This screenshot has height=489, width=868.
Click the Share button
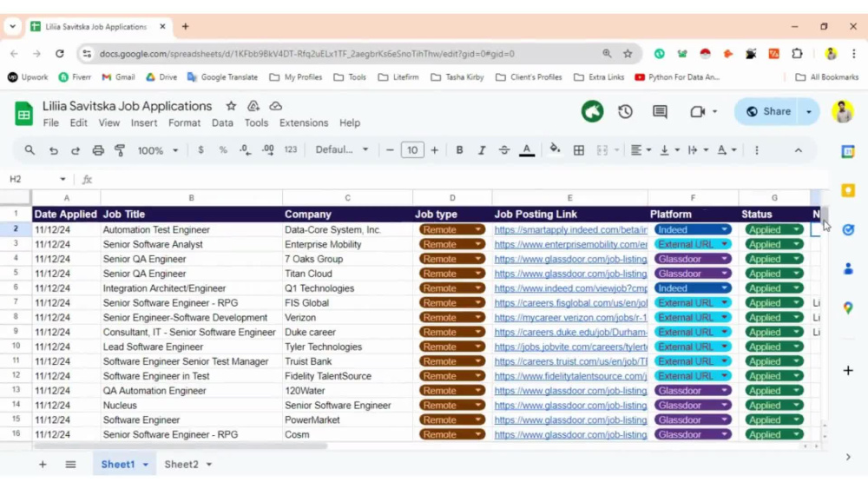(x=767, y=111)
